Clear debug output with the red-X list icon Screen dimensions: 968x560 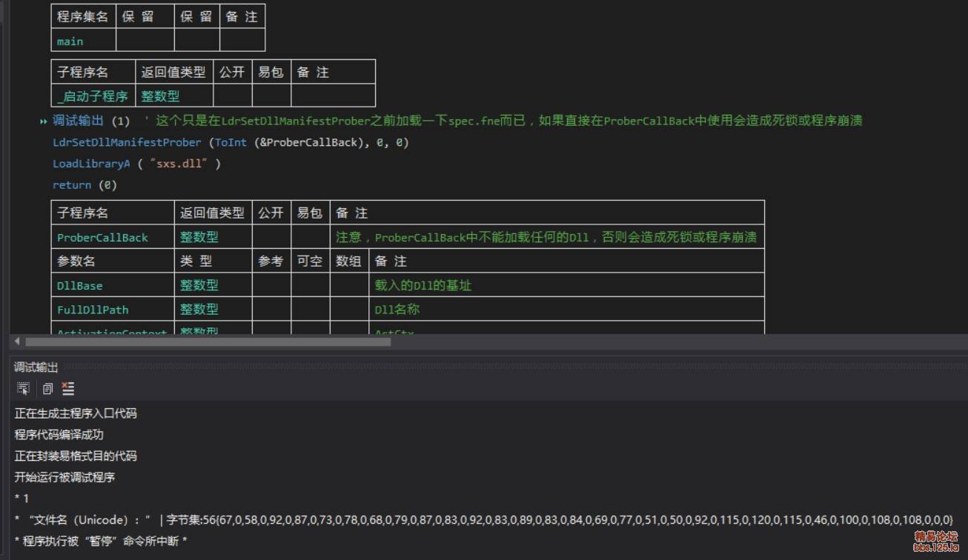pyautogui.click(x=68, y=388)
